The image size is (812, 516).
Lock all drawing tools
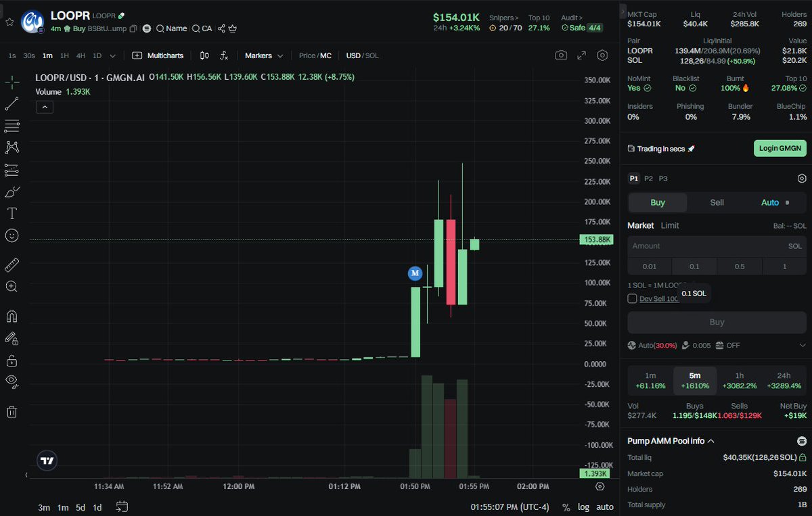tap(12, 360)
